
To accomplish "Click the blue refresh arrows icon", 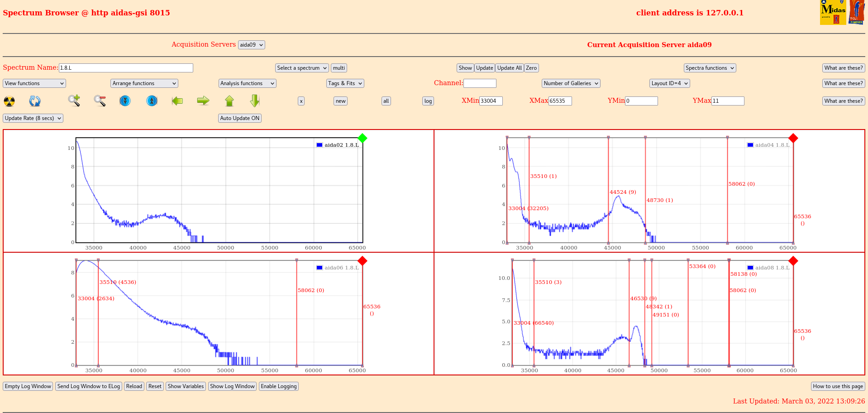I will pyautogui.click(x=35, y=101).
